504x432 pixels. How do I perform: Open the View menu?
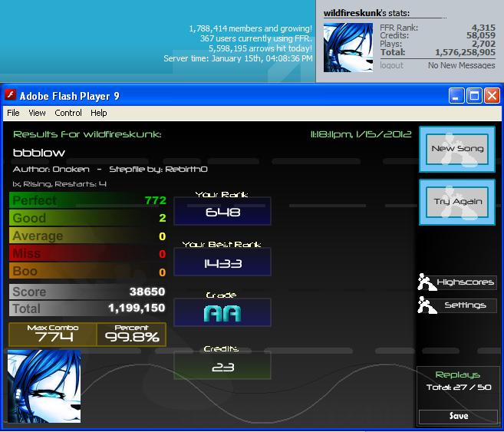(37, 113)
